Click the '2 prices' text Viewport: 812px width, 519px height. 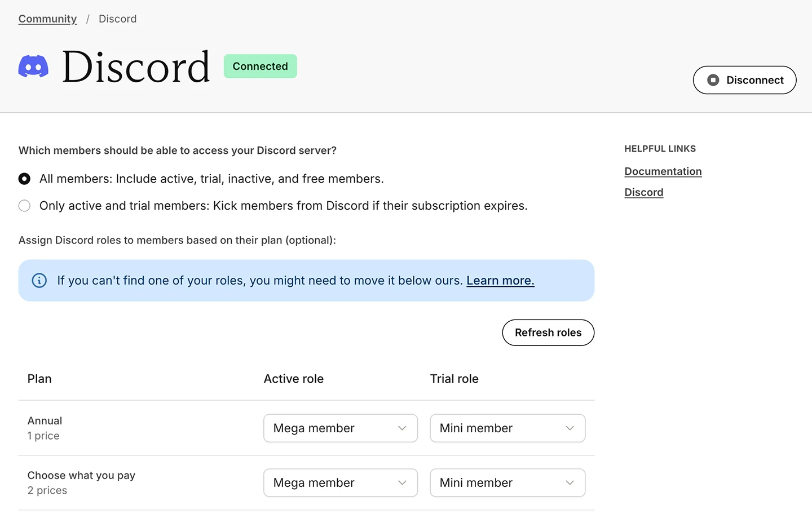click(47, 490)
